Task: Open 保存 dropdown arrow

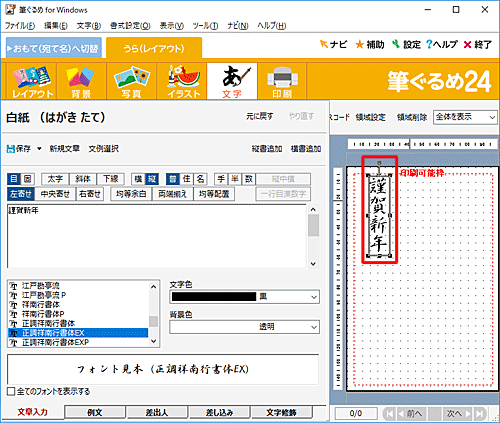Action: tap(39, 149)
